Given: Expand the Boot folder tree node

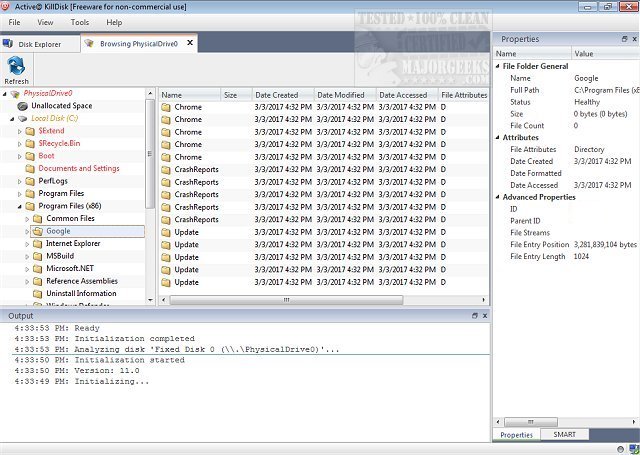Looking at the screenshot, I should 20,156.
